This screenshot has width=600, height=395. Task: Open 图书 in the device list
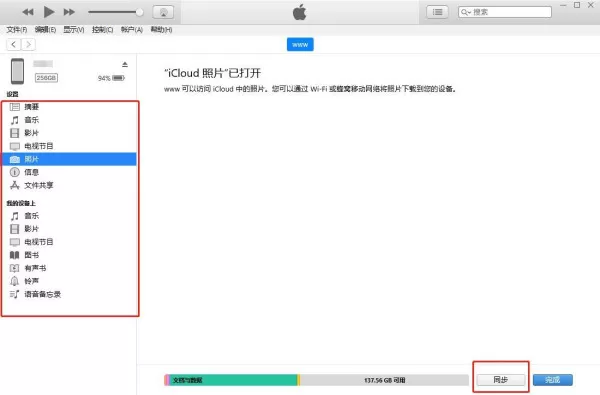69,255
